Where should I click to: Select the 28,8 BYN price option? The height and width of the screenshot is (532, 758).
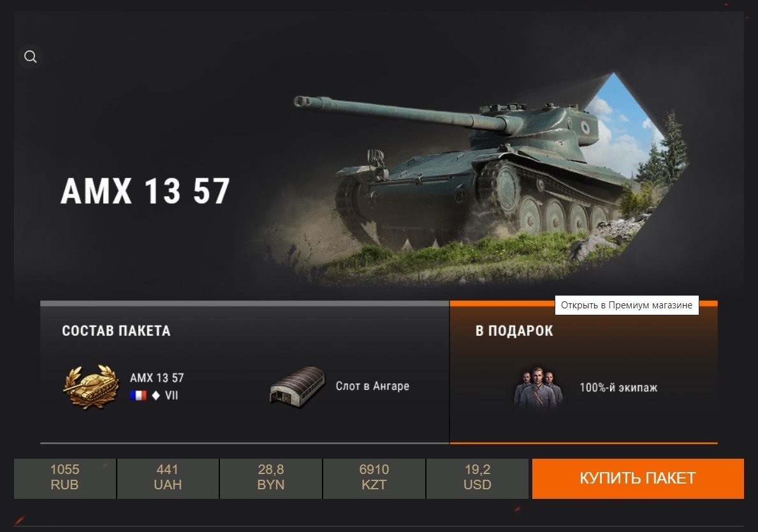click(x=271, y=478)
